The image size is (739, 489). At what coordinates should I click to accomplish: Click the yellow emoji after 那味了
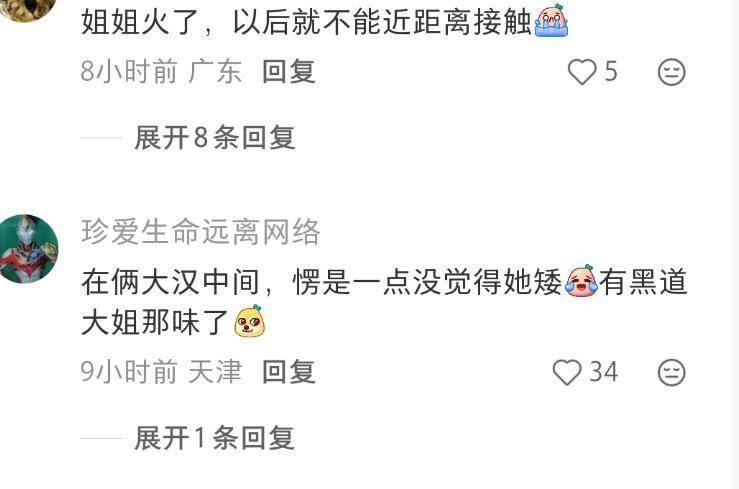[x=250, y=321]
